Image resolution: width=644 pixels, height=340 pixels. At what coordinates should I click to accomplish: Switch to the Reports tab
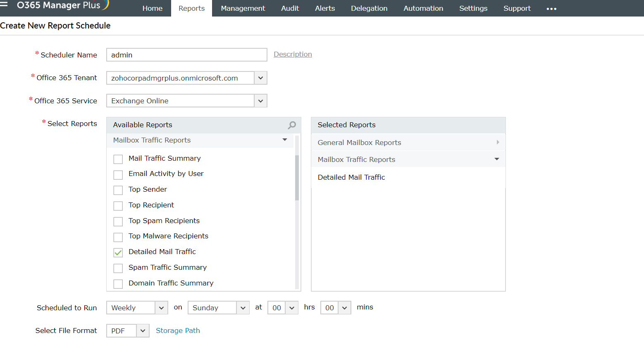(191, 8)
